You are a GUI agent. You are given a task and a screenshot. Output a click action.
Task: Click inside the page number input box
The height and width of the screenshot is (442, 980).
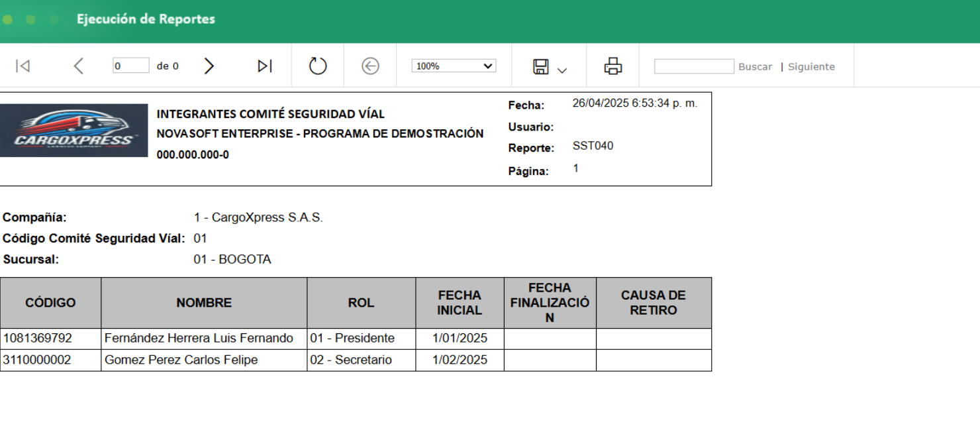click(130, 65)
